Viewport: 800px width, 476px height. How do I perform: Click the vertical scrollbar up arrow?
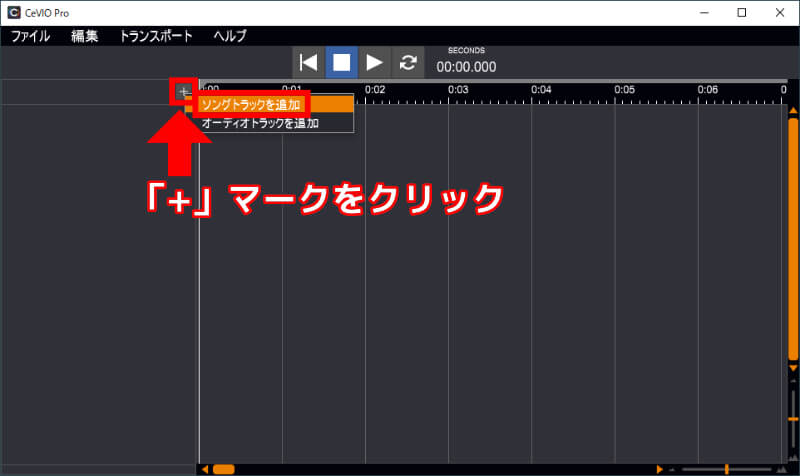tap(793, 110)
